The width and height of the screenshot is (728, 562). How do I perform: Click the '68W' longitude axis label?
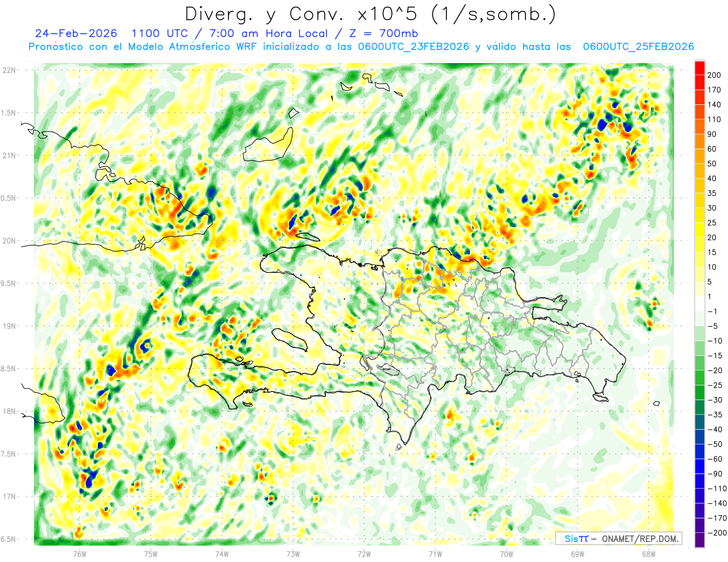coord(649,554)
